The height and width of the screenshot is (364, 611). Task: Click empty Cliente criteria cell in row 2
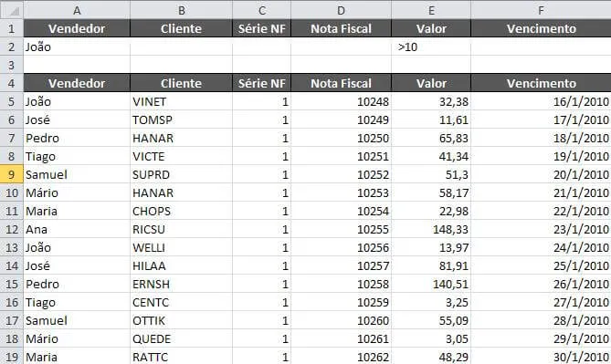181,47
